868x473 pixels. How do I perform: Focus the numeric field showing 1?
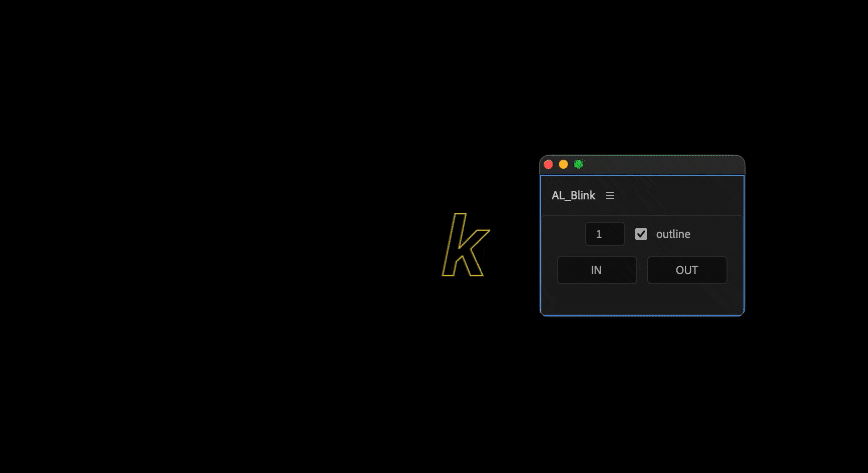[x=605, y=234]
